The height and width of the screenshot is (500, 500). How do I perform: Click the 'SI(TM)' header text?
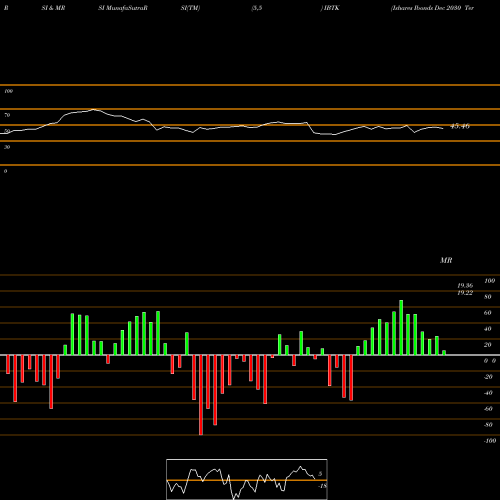pyautogui.click(x=190, y=8)
